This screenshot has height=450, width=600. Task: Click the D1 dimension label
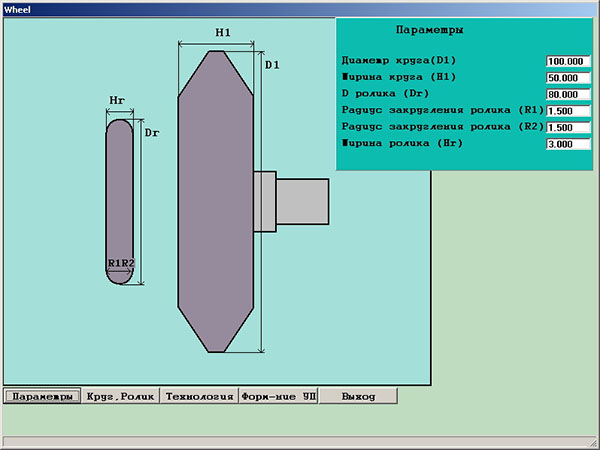tap(272, 65)
